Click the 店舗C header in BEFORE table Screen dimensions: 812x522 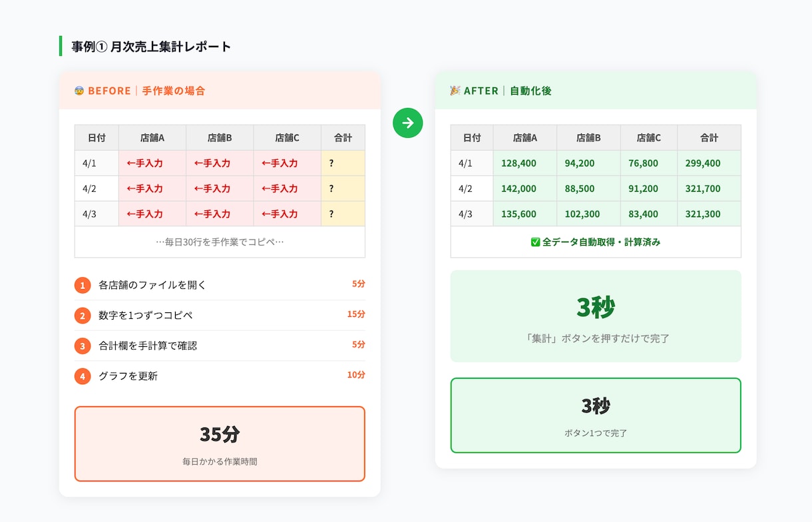coord(288,138)
